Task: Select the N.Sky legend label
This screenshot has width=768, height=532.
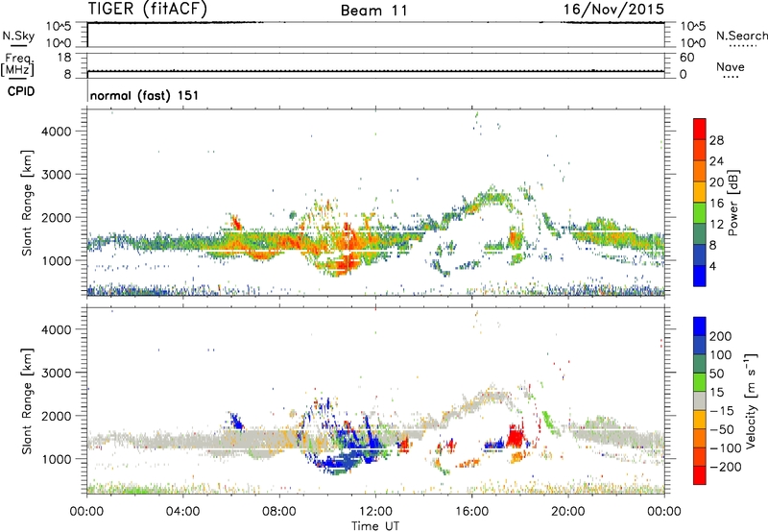Action: [18, 36]
